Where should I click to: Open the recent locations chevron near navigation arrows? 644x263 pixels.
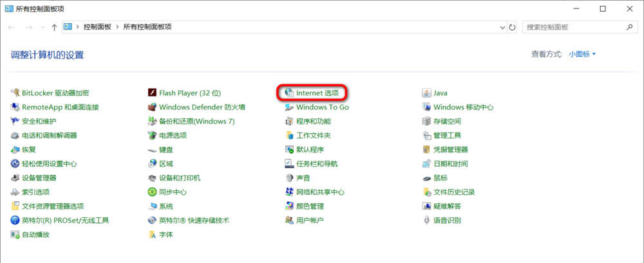click(43, 28)
